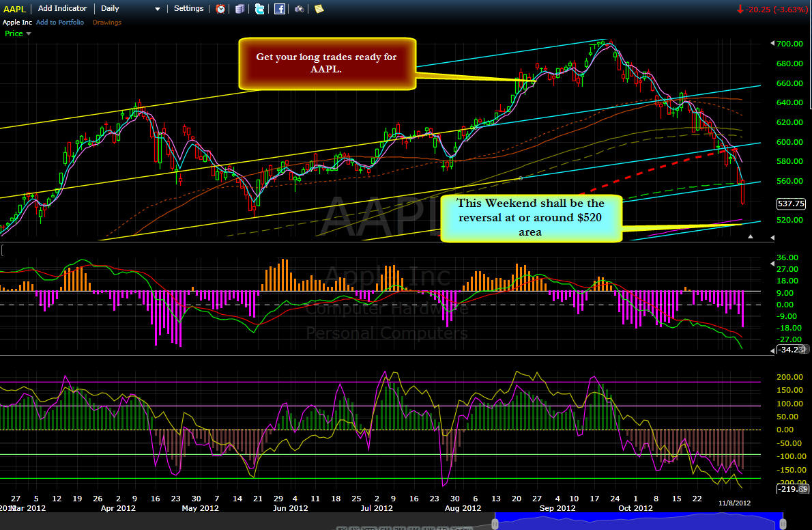The height and width of the screenshot is (530, 812).
Task: Open the Daily timeframe dropdown
Action: tap(130, 9)
